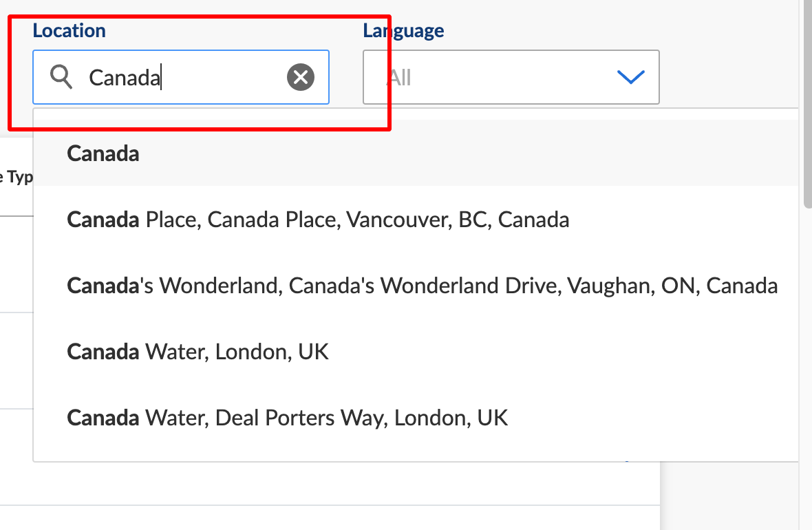Click the magnifier search icon in Location
Image resolution: width=812 pixels, height=530 pixels.
coord(62,77)
